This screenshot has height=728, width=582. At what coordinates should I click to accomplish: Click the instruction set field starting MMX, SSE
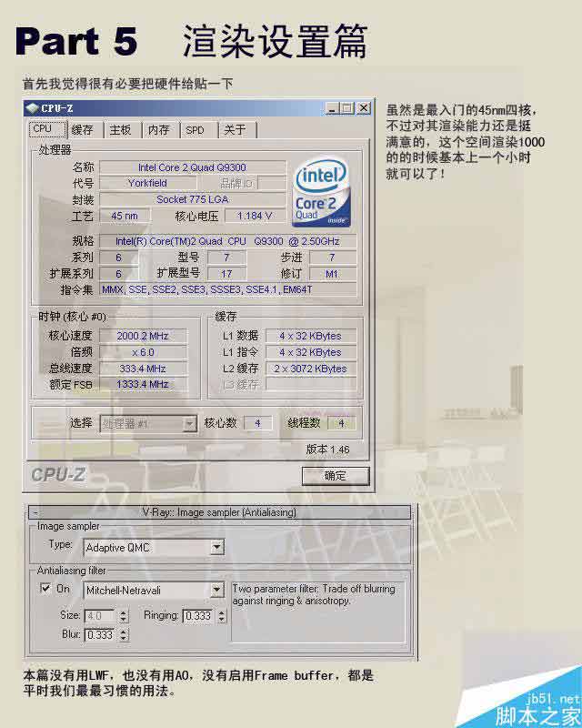228,289
